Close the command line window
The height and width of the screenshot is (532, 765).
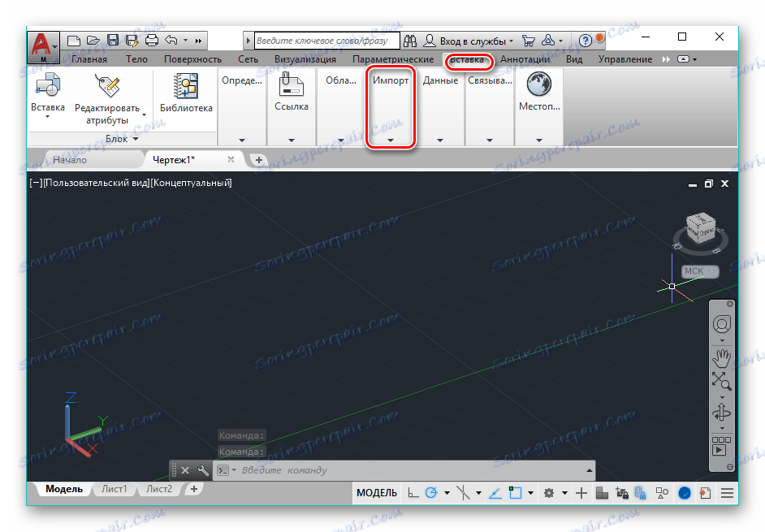(x=185, y=470)
